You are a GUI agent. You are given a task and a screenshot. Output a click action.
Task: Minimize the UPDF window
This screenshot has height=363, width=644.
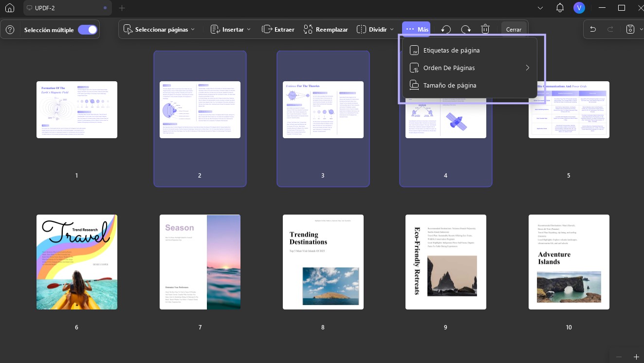coord(602,8)
